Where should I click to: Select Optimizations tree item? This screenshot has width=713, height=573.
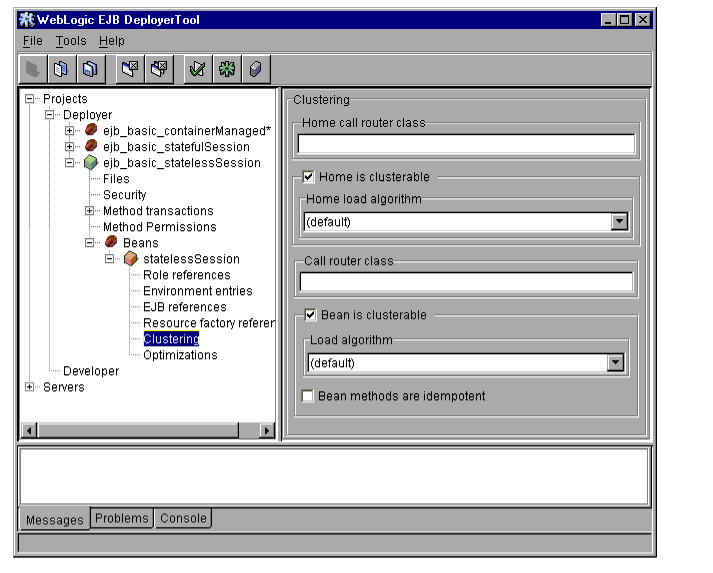[x=180, y=355]
